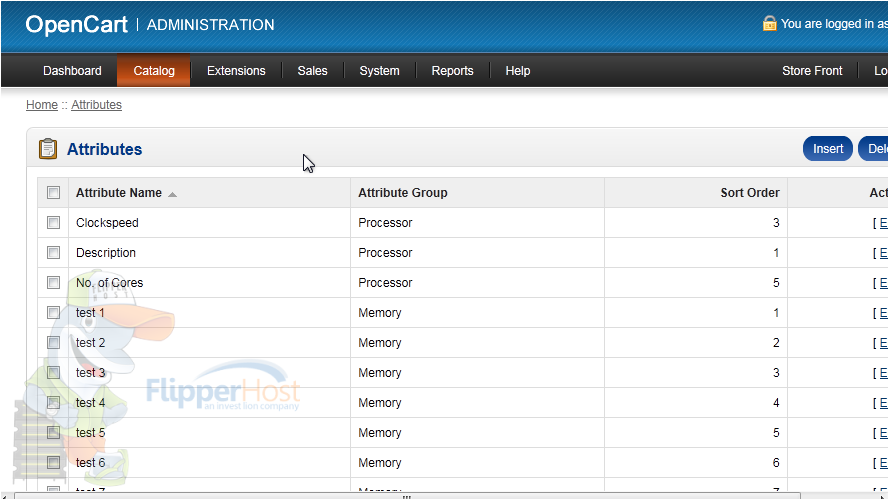Sort by Sort Order column
The height and width of the screenshot is (500, 889).
tap(750, 193)
